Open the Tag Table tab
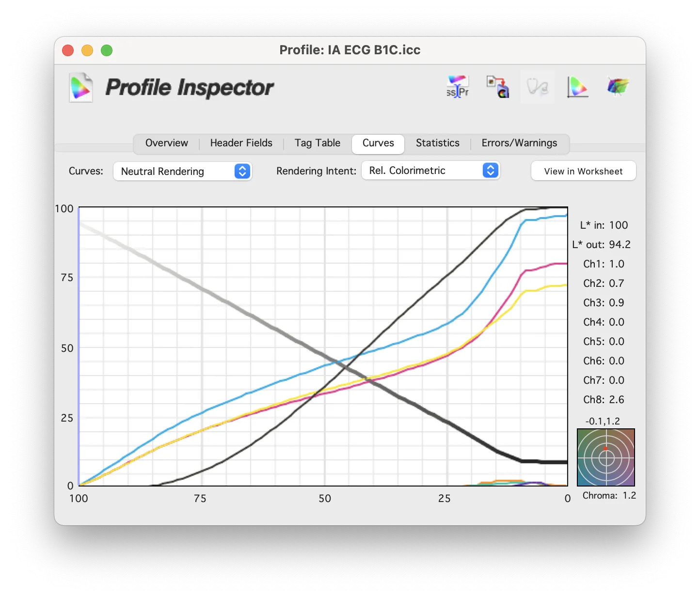 click(318, 143)
